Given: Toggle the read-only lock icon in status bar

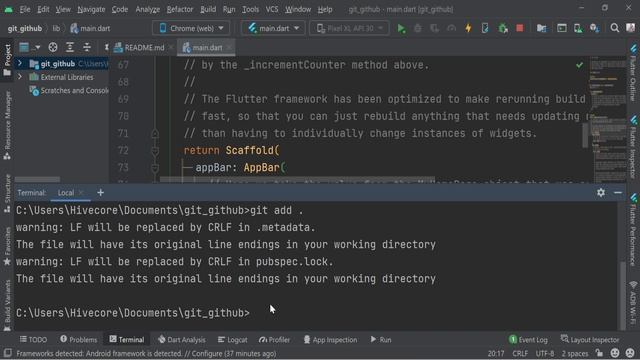Looking at the screenshot, I should 599,353.
